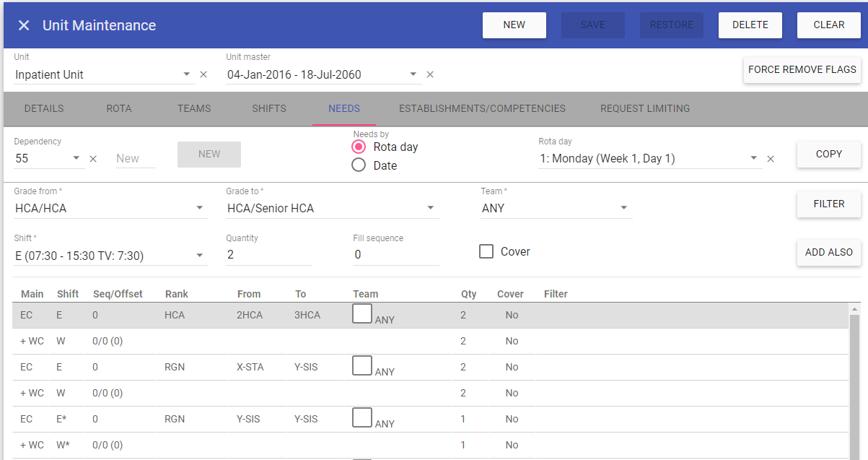Click the Add Also button

point(828,252)
